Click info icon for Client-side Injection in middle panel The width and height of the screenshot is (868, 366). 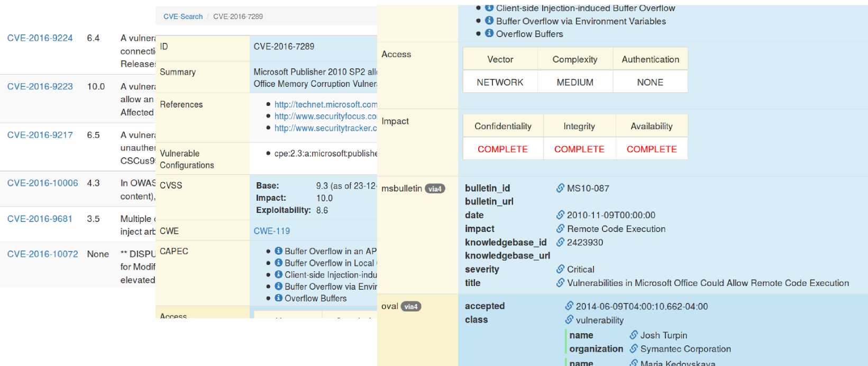click(279, 274)
